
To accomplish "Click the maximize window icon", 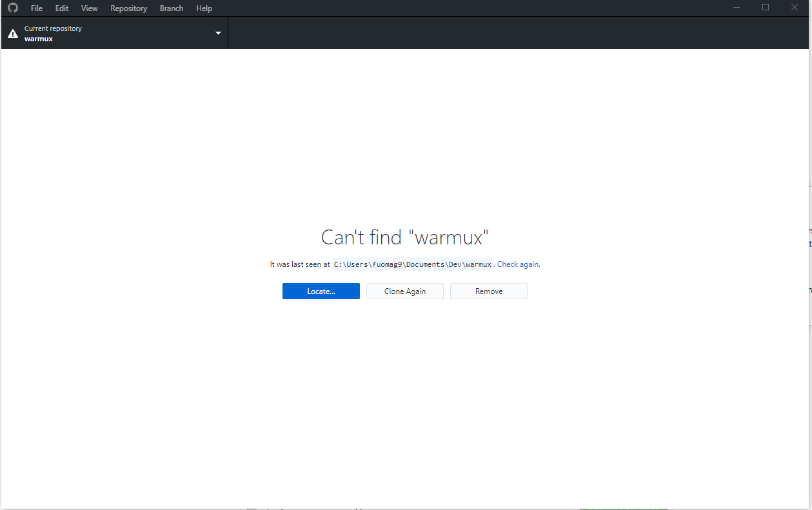I will (765, 7).
